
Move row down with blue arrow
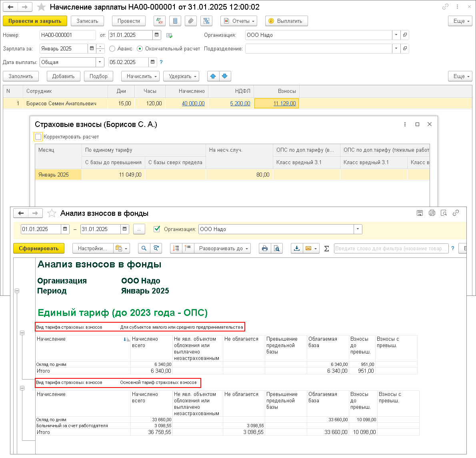coord(224,76)
